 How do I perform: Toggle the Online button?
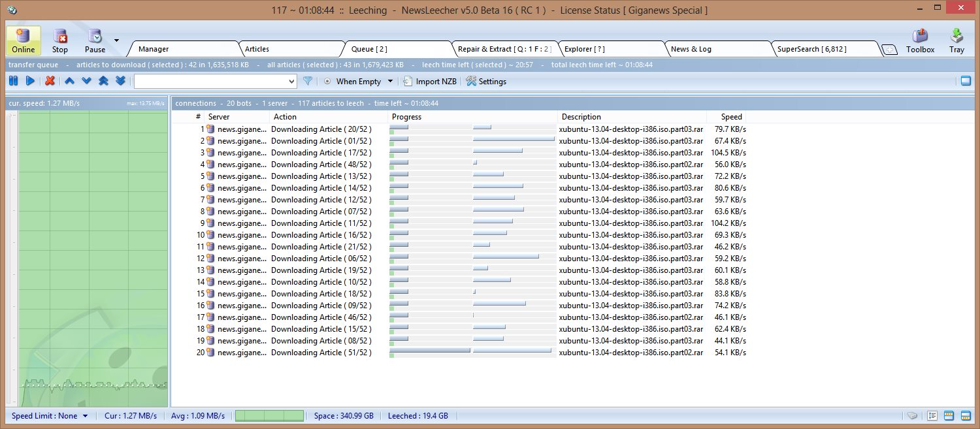tap(24, 40)
